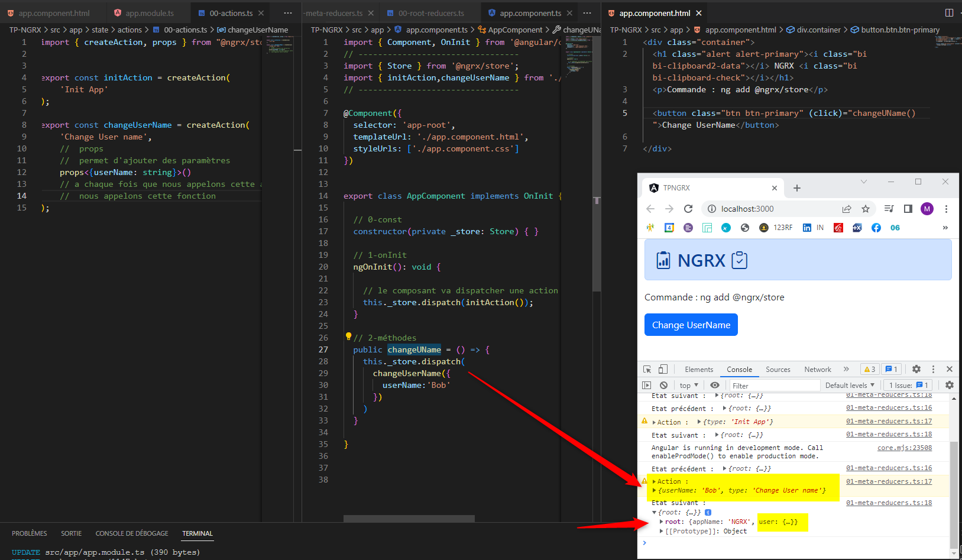Focus the console Filter input field
962x560 pixels.
point(775,386)
